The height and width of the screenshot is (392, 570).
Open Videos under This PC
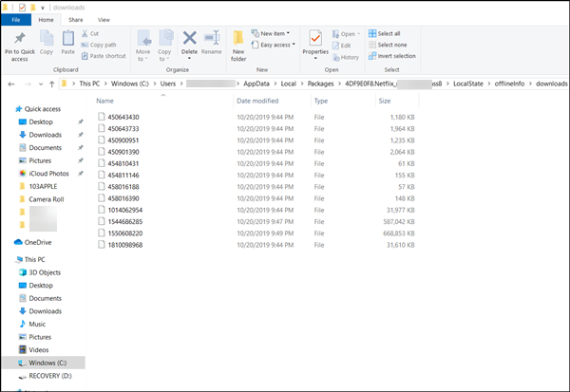[39, 350]
